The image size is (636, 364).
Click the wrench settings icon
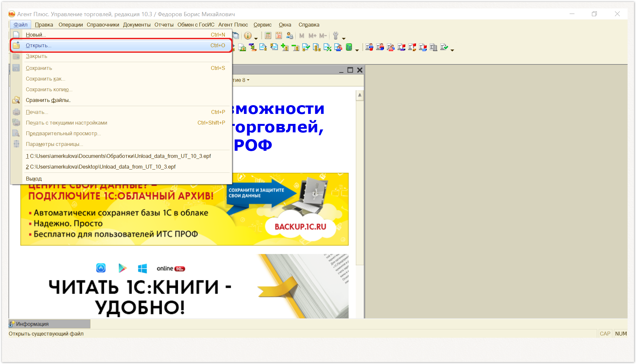pos(336,36)
